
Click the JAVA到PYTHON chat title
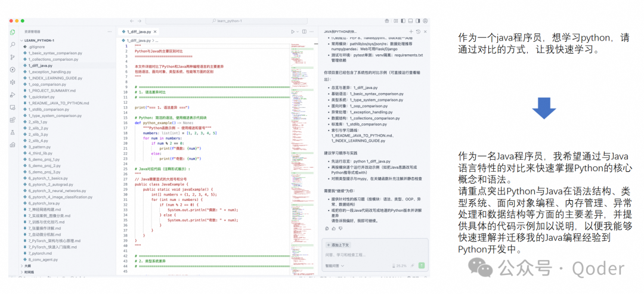tap(340, 32)
